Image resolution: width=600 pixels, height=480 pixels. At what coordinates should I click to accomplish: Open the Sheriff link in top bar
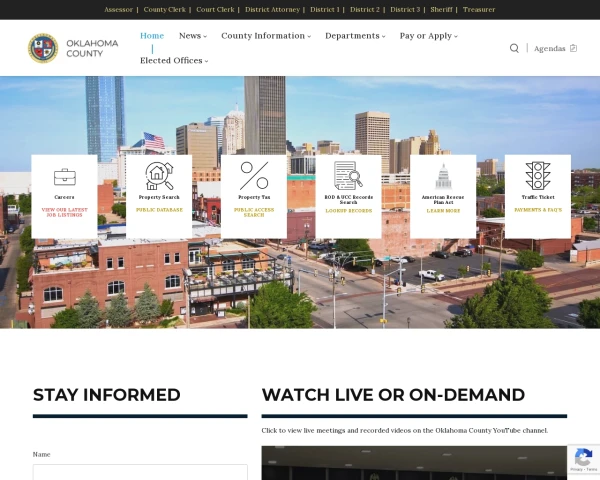point(441,10)
